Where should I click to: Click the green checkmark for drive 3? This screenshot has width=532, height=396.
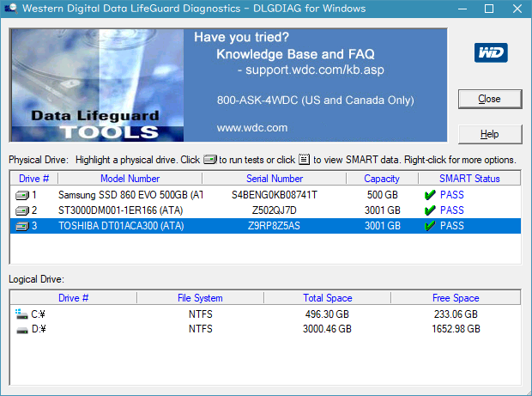point(430,226)
